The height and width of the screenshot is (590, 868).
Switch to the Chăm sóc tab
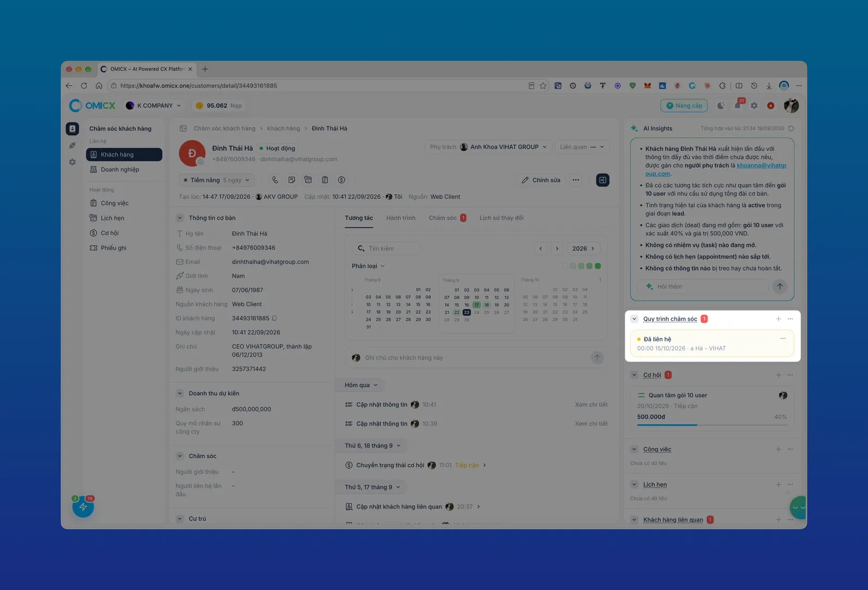tap(447, 218)
